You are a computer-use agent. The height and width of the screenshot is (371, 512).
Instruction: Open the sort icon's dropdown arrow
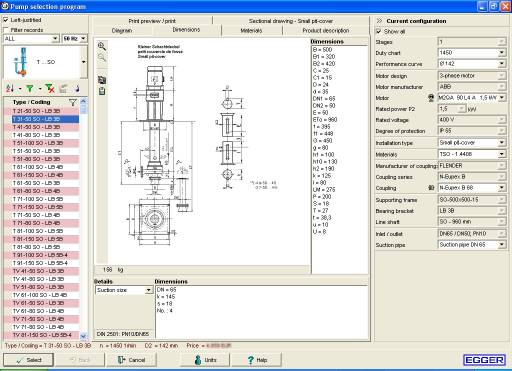(20, 89)
